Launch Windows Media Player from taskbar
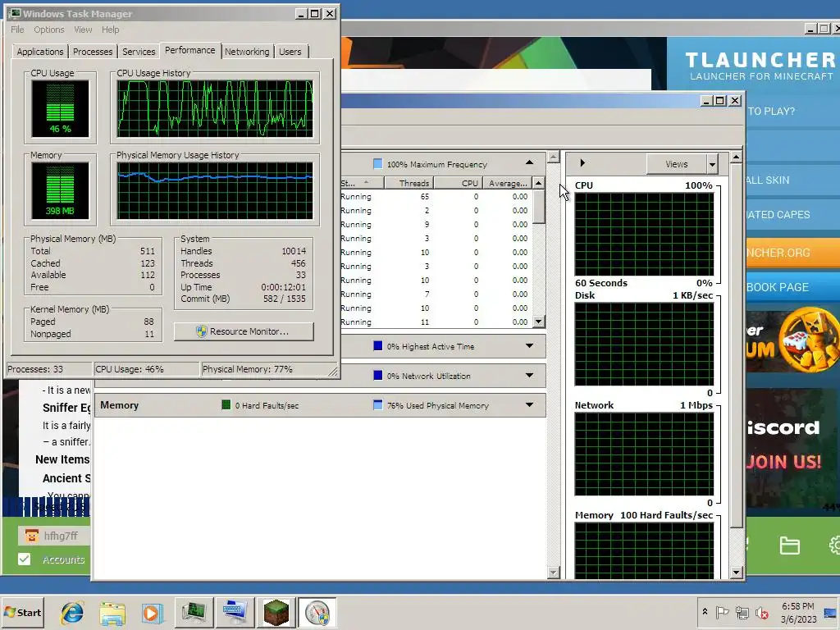The height and width of the screenshot is (630, 840). [152, 612]
